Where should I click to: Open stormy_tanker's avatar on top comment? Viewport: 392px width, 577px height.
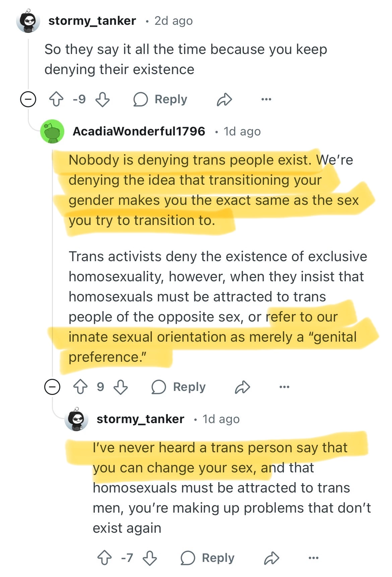[x=28, y=21]
